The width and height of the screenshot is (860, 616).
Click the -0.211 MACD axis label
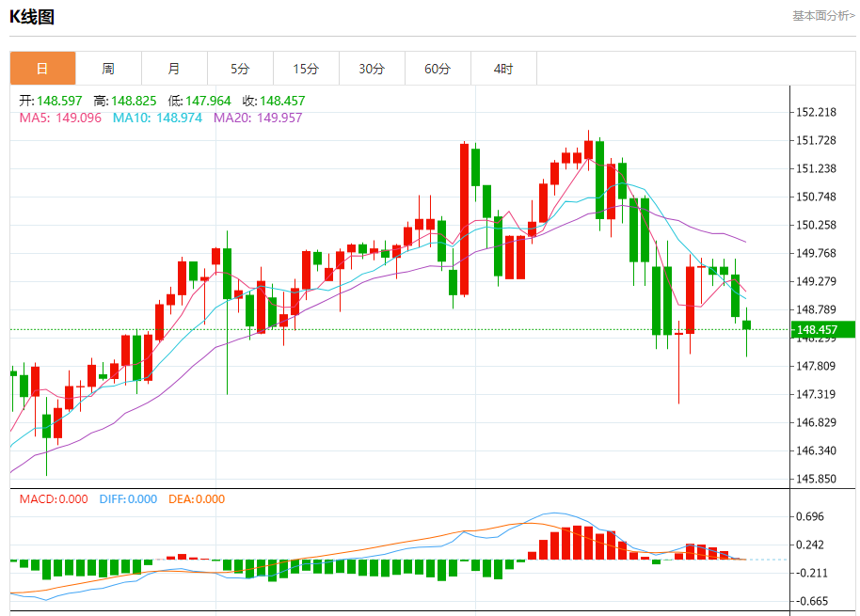[812, 574]
